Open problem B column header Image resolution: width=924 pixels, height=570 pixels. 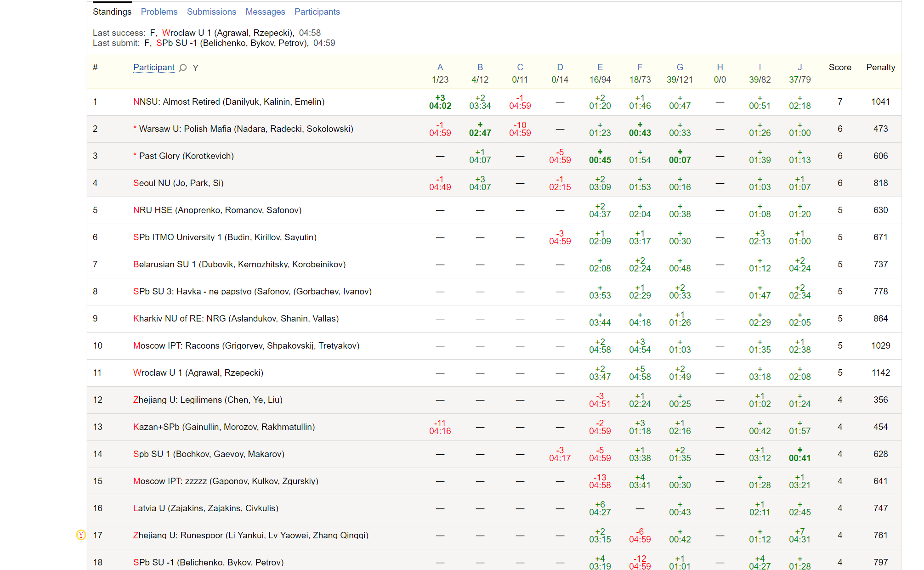[x=480, y=68]
